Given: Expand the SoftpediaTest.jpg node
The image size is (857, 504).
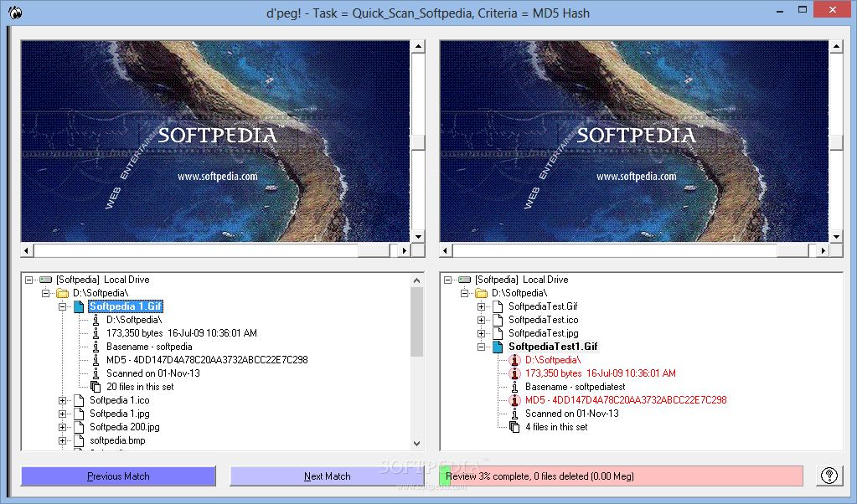Looking at the screenshot, I should tap(481, 333).
